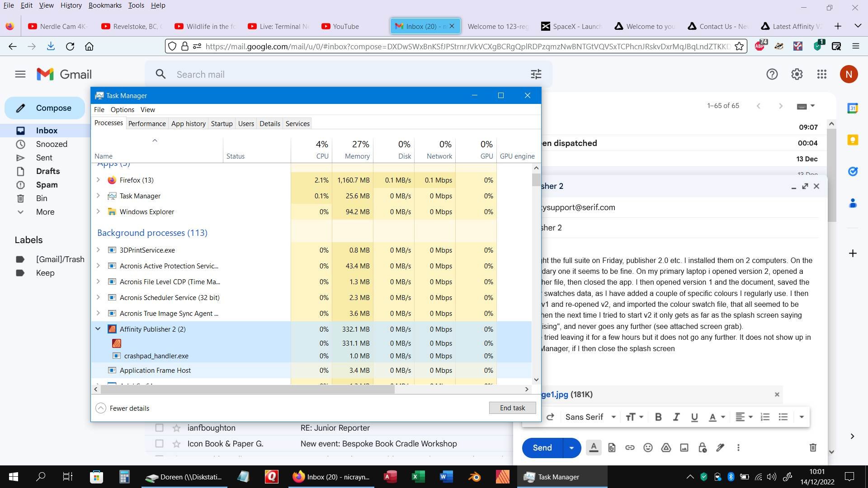Insert photo in compose window
Screen dimensions: 868x488
(x=684, y=447)
